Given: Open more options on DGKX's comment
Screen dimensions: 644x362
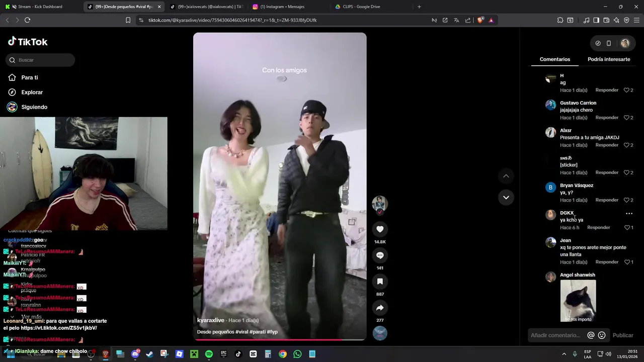Looking at the screenshot, I should [x=629, y=214].
